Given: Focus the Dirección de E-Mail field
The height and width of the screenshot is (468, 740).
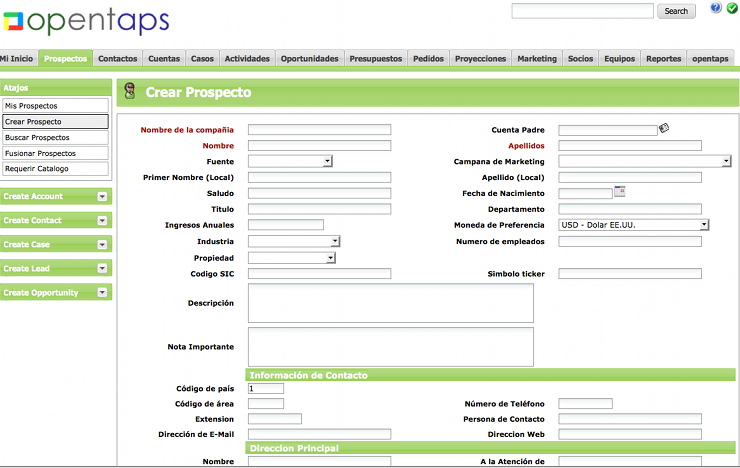Looking at the screenshot, I should [x=320, y=434].
